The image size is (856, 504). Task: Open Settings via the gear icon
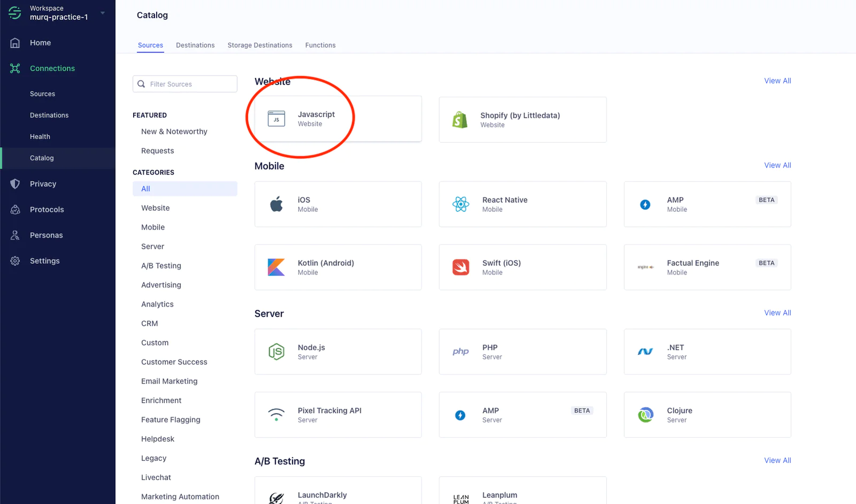click(15, 261)
